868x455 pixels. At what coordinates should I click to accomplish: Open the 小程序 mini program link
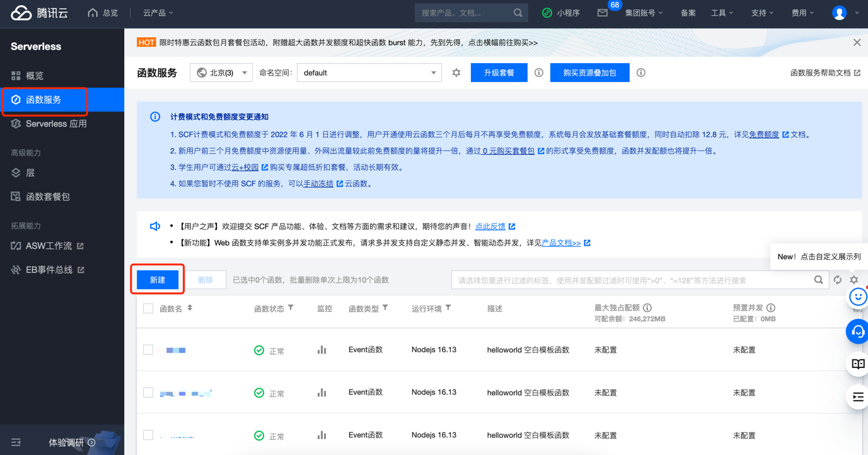(x=560, y=13)
